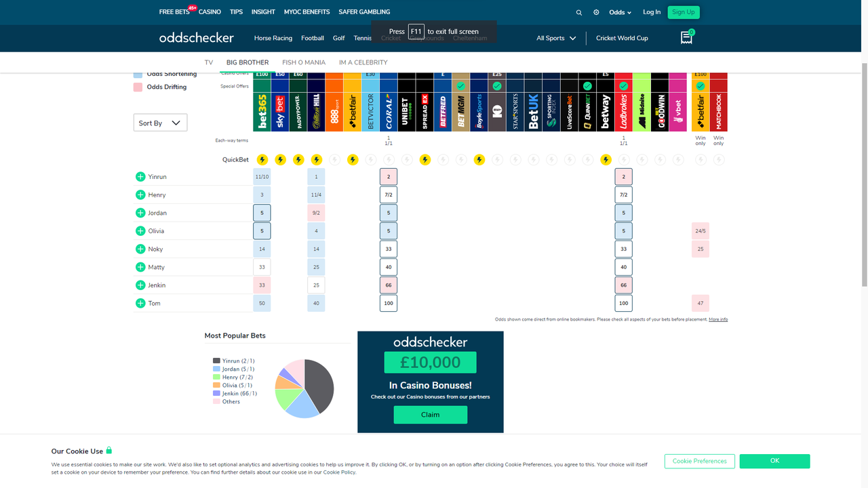
Task: Toggle QuickBet lightning under Betway column
Action: (606, 160)
